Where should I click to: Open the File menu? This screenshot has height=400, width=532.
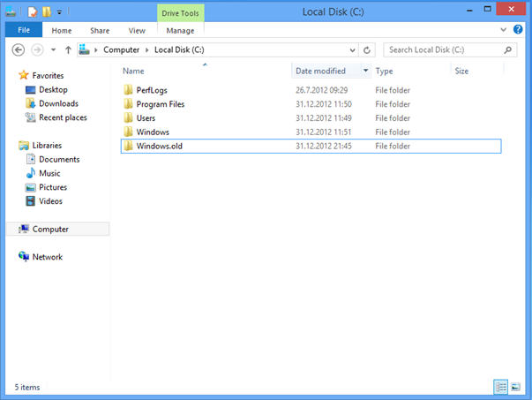click(24, 30)
